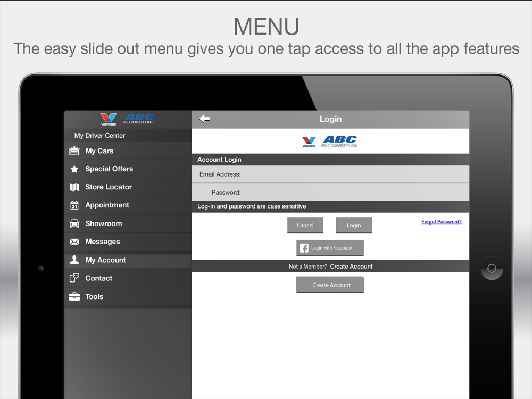The height and width of the screenshot is (399, 532).
Task: Click the Valvoline logo on login page
Action: click(x=309, y=142)
